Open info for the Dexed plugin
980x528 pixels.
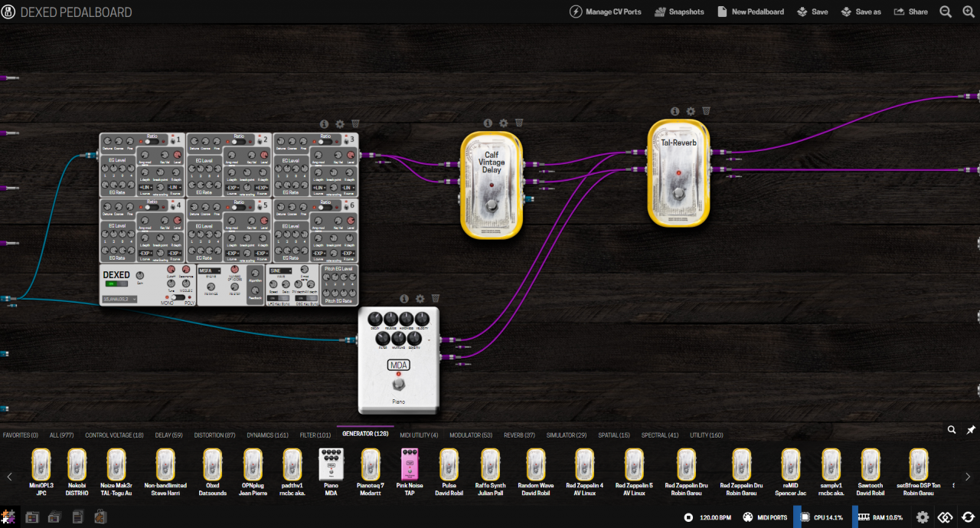coord(324,124)
